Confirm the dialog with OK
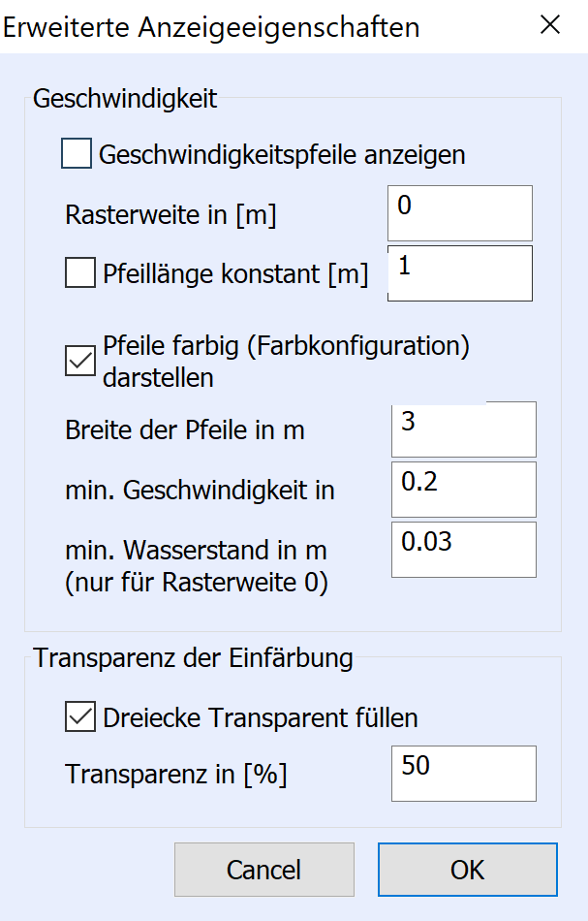This screenshot has height=921, width=588. point(467,870)
